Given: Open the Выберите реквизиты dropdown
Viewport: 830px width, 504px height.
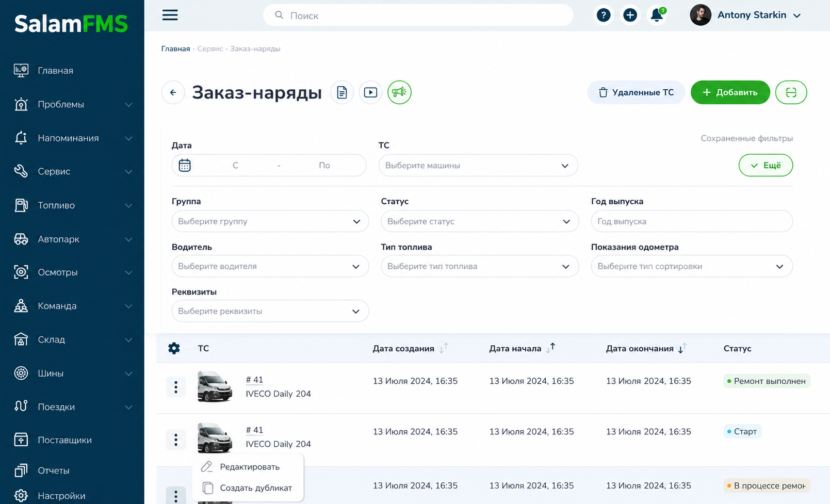Looking at the screenshot, I should [x=270, y=311].
